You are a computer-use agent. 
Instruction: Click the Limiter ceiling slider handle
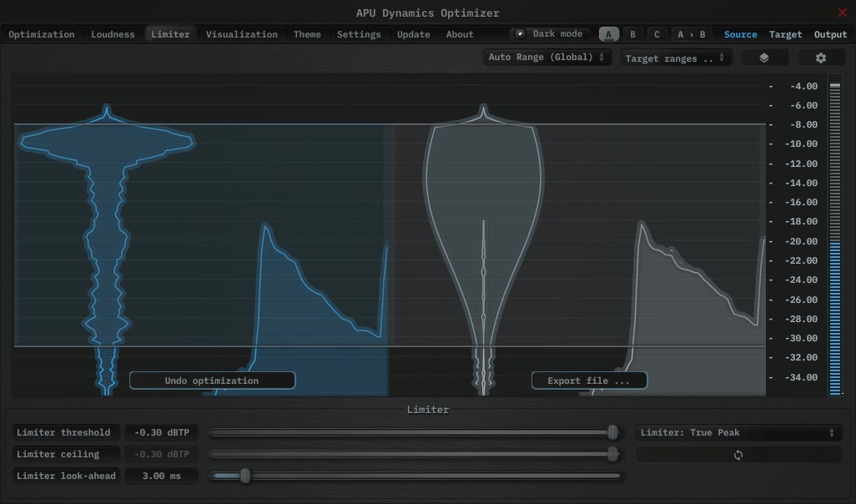612,454
